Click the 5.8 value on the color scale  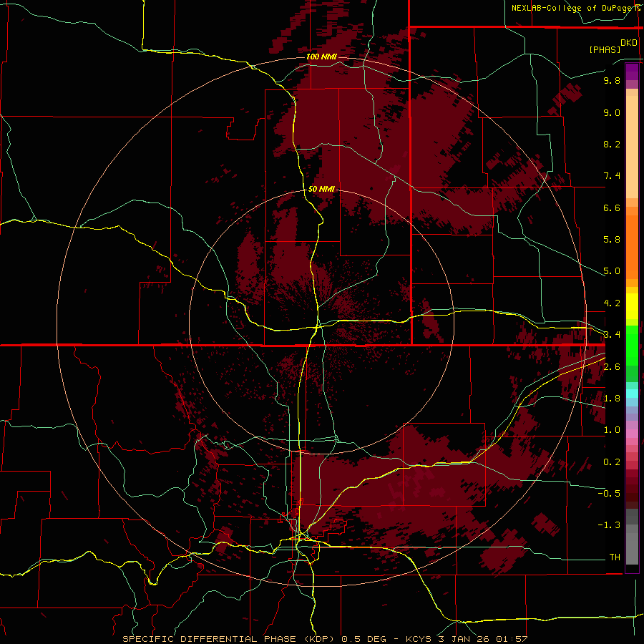coord(612,240)
